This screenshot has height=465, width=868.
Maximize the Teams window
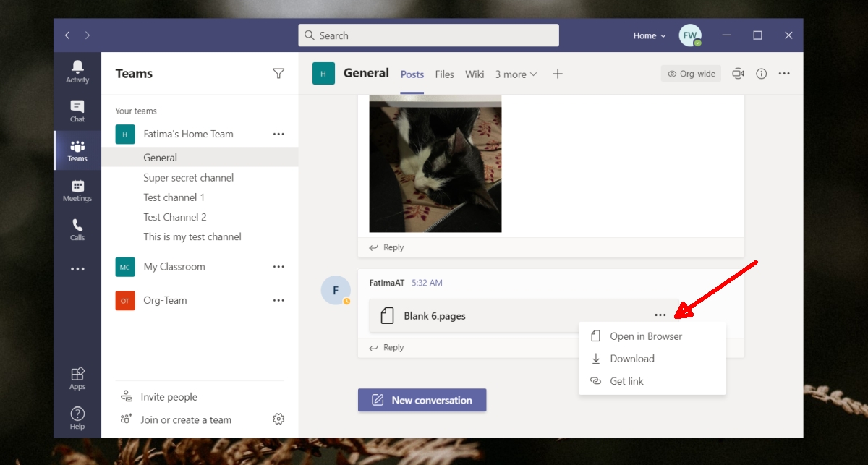click(x=757, y=35)
